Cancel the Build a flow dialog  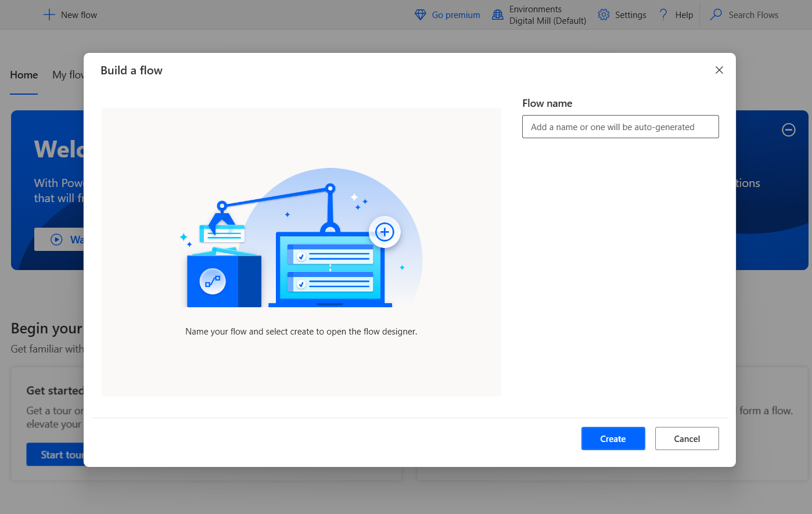687,438
